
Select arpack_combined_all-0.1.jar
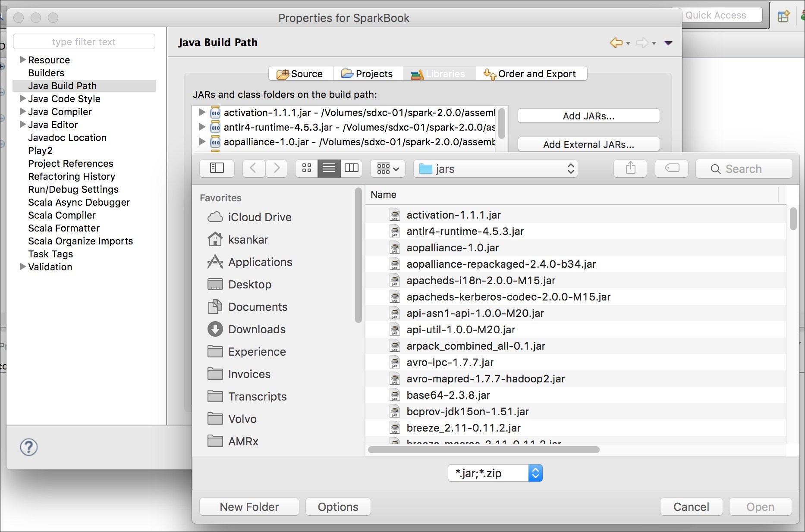point(576,346)
